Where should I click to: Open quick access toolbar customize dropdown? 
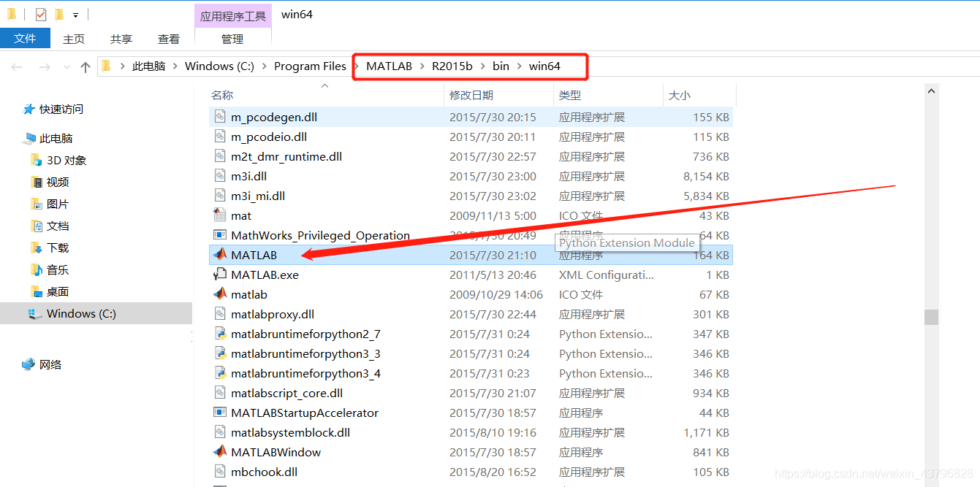pos(75,15)
